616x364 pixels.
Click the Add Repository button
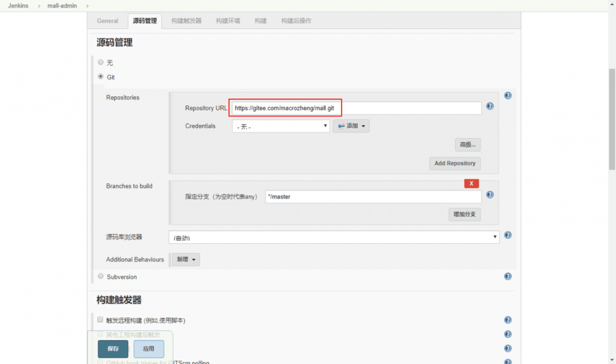tap(455, 163)
